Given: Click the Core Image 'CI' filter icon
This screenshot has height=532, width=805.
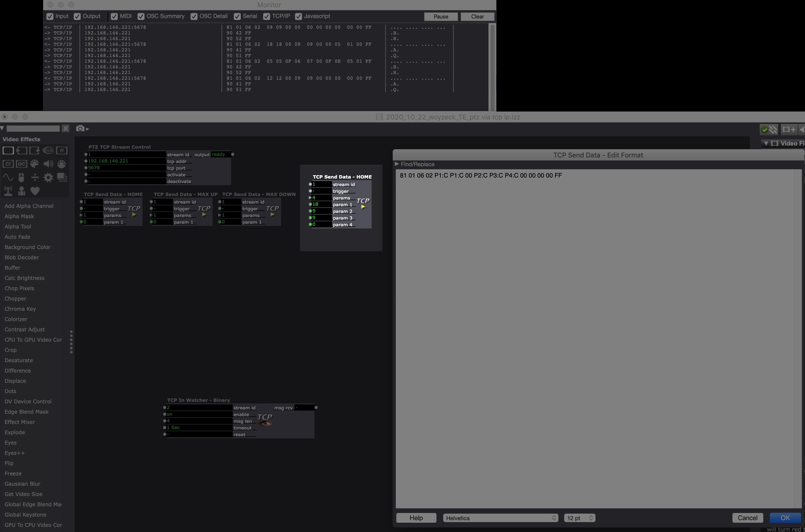Looking at the screenshot, I should tap(8, 164).
